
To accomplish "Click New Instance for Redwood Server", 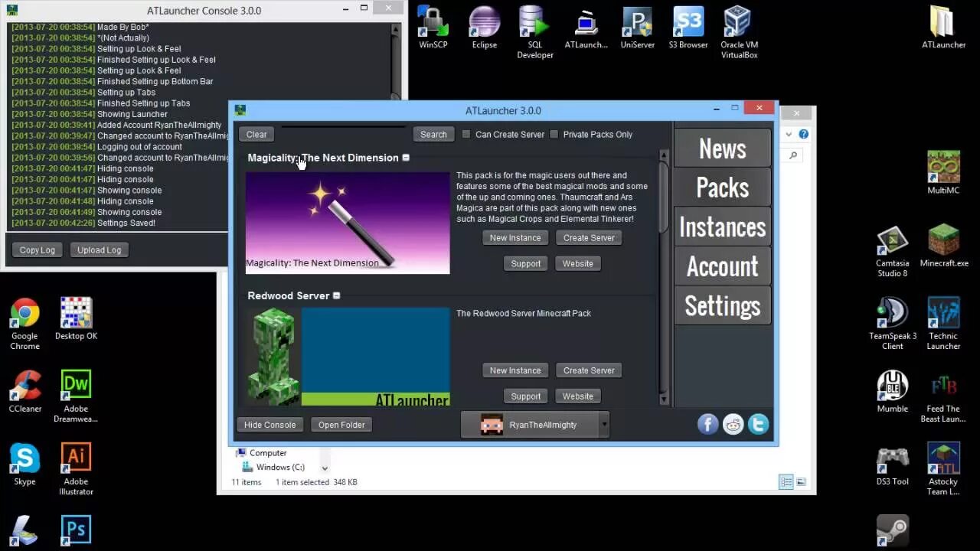I will (x=515, y=370).
